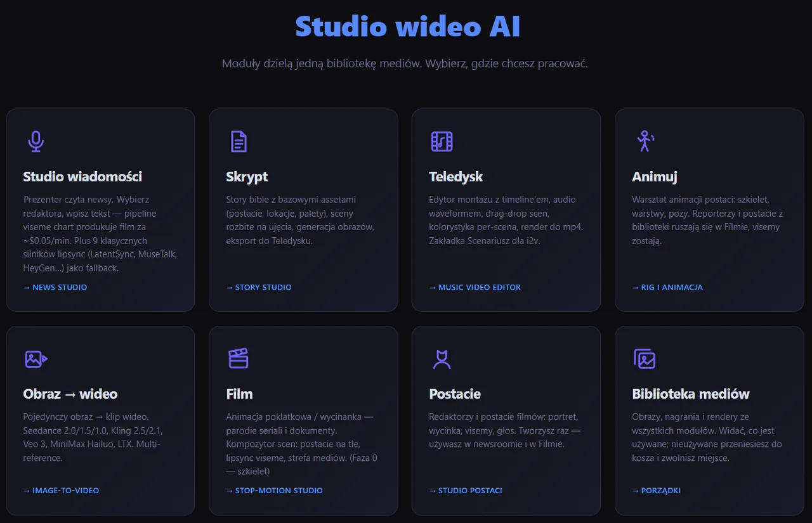Go to RIG I ANIMACJA

(667, 287)
